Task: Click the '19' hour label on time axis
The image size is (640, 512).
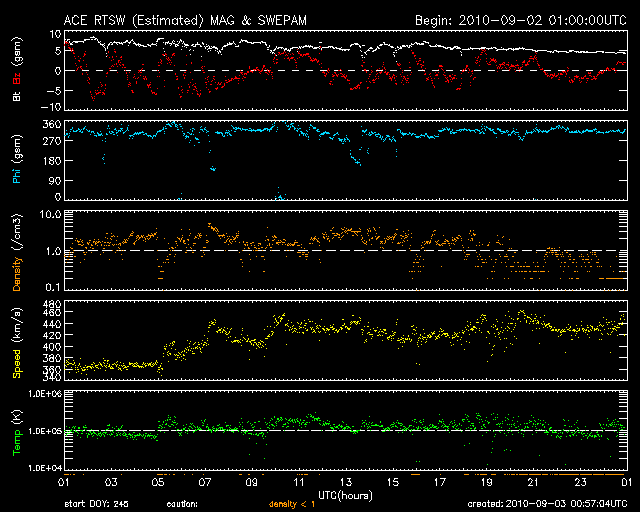Action: pyautogui.click(x=487, y=483)
